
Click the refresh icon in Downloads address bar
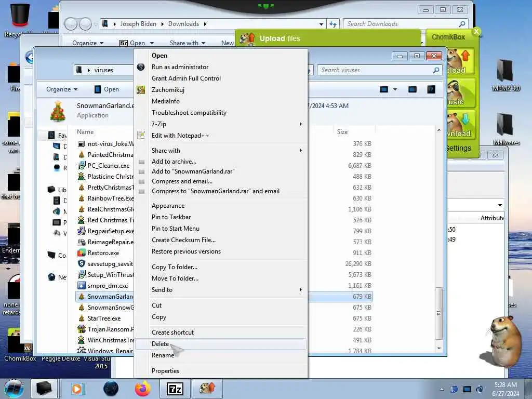click(x=333, y=24)
